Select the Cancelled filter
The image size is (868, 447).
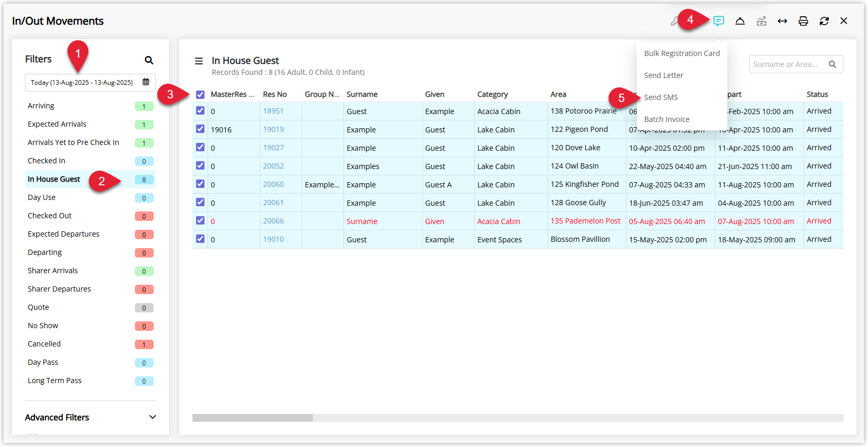[x=90, y=344]
